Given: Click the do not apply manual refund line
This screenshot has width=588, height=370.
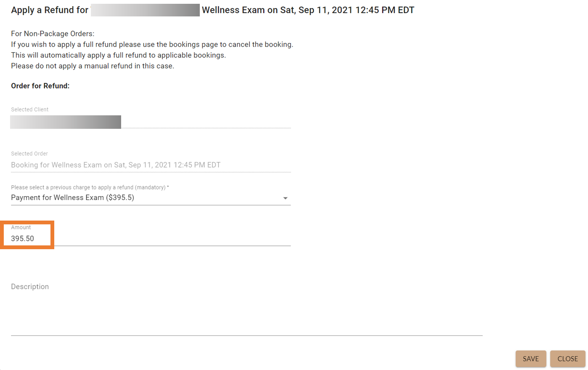Looking at the screenshot, I should 93,66.
